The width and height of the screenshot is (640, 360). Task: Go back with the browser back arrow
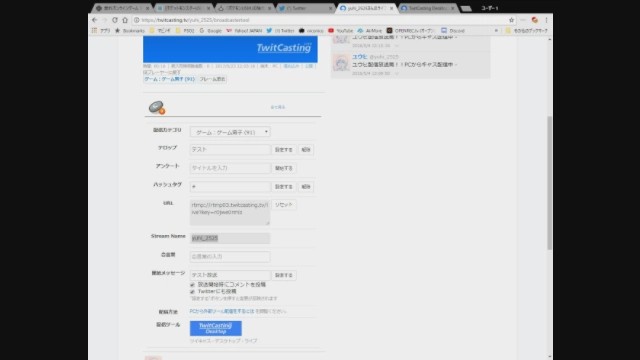pos(95,20)
